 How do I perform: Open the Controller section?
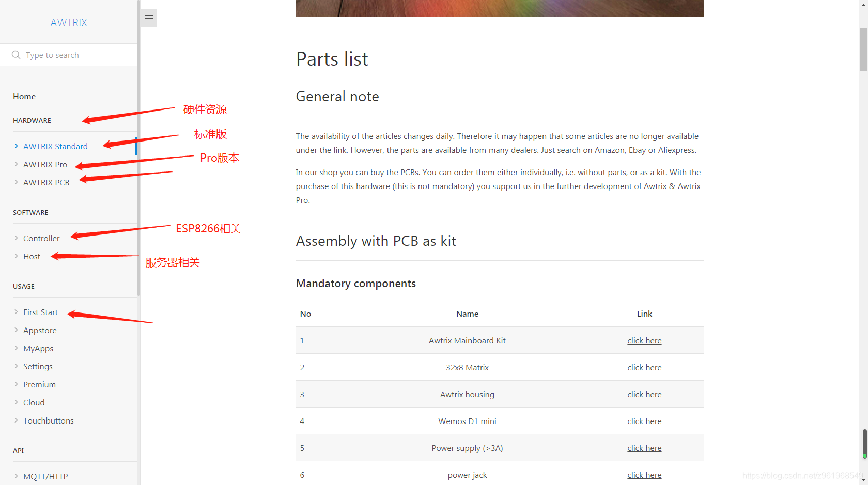click(x=41, y=238)
